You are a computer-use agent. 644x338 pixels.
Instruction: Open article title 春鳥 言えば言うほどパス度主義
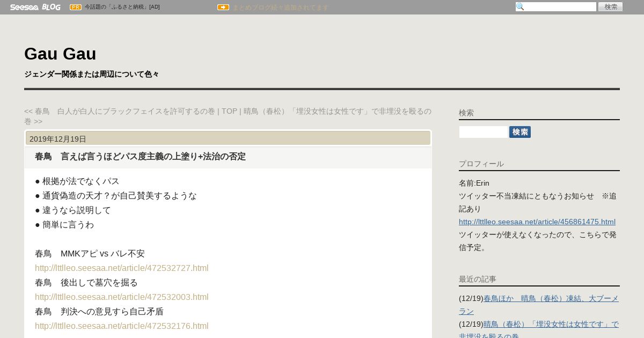pos(140,157)
